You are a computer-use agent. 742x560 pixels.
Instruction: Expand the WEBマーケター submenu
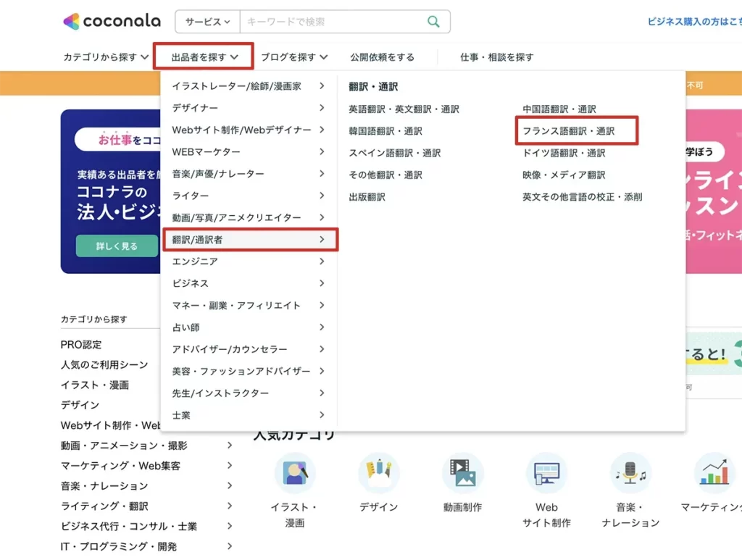coord(249,152)
